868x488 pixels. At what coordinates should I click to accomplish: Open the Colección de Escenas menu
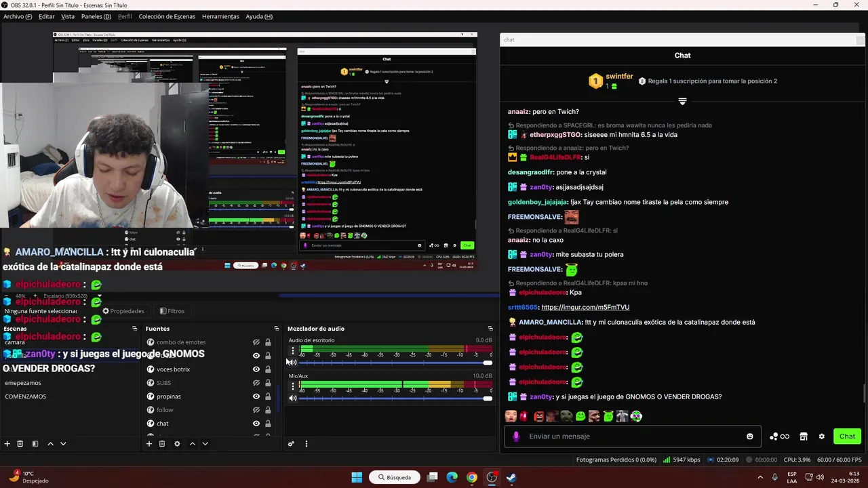coord(167,16)
